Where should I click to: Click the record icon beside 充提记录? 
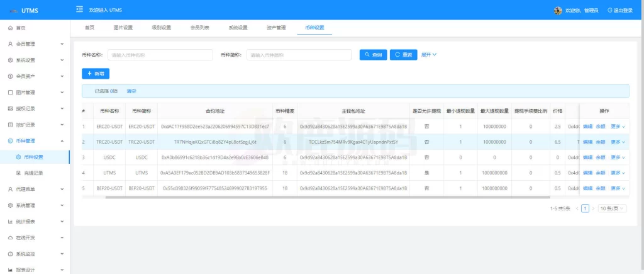(x=18, y=173)
